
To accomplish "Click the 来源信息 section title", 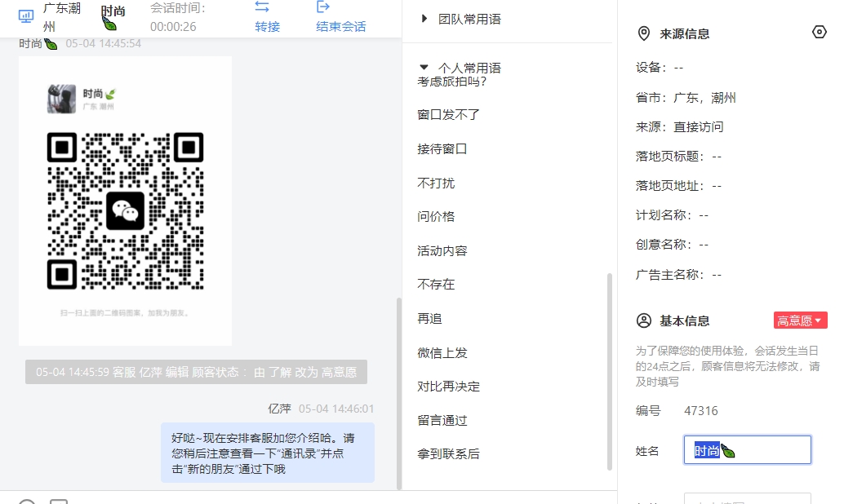I will [x=685, y=34].
